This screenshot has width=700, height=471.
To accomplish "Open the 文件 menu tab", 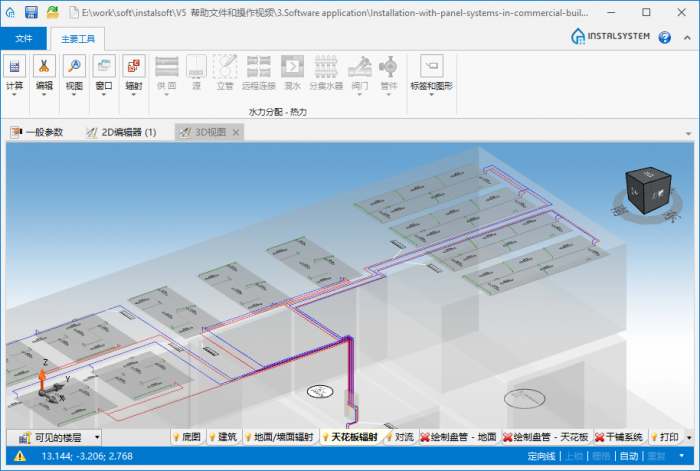I will tap(24, 38).
